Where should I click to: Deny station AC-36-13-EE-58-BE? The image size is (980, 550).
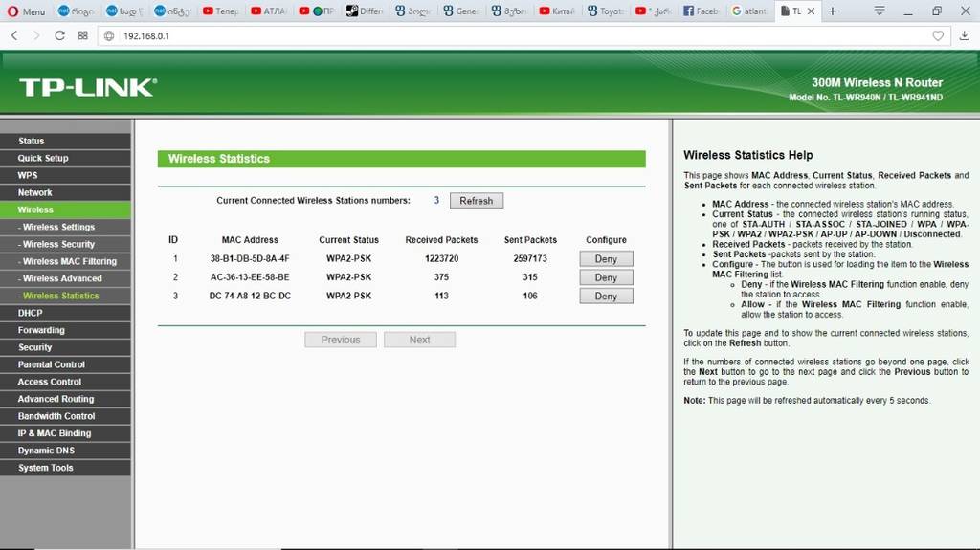[x=606, y=277]
